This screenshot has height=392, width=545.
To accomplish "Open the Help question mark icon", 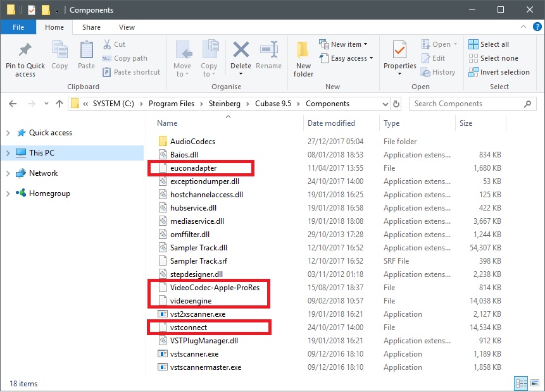I will [537, 27].
